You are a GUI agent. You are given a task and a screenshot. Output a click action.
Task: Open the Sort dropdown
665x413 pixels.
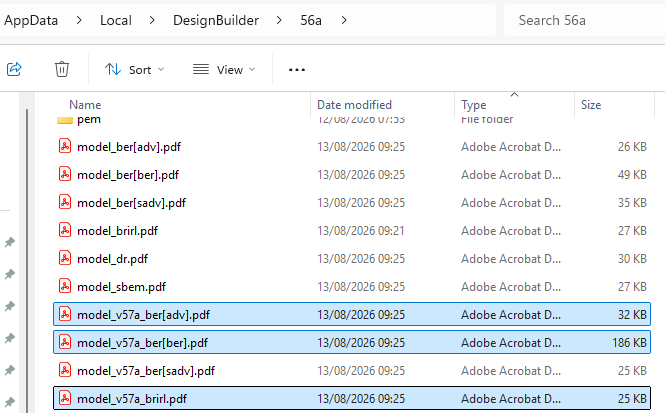pos(134,70)
